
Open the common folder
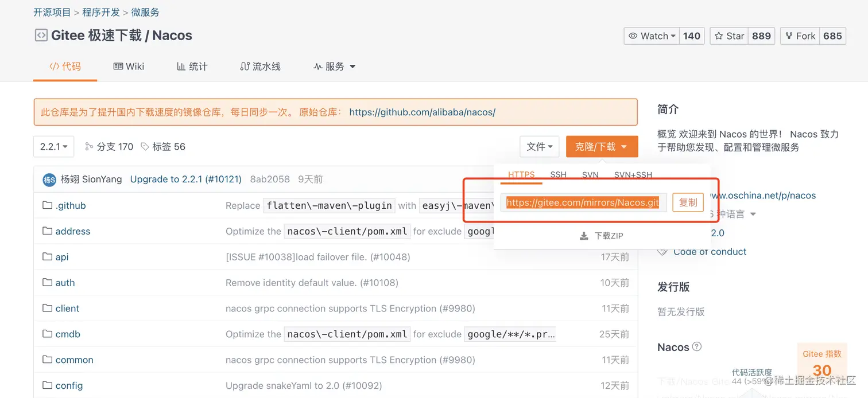(x=74, y=360)
